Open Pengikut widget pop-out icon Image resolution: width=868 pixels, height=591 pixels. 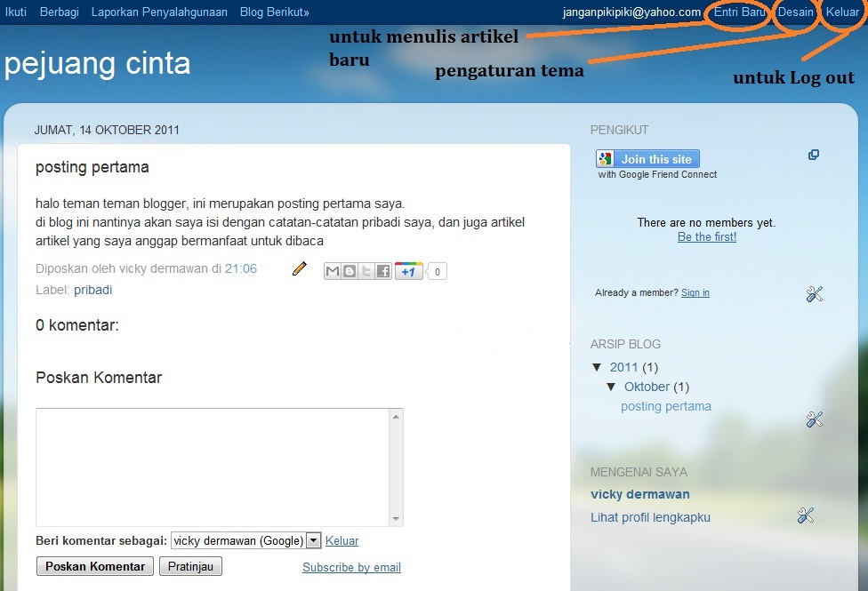pos(813,155)
